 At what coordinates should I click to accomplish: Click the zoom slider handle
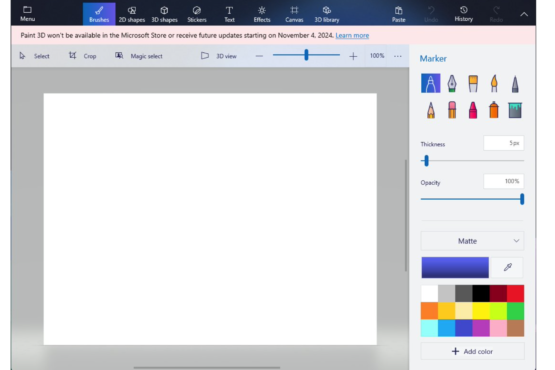click(x=306, y=55)
